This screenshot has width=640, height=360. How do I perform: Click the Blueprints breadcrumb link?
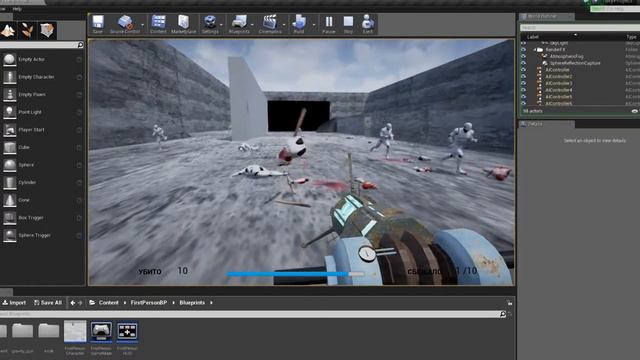[192, 303]
